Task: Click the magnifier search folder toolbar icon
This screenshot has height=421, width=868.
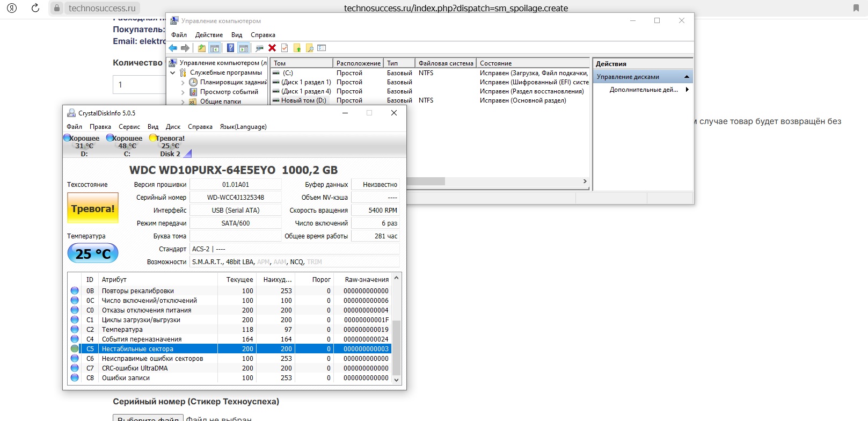Action: coord(310,48)
